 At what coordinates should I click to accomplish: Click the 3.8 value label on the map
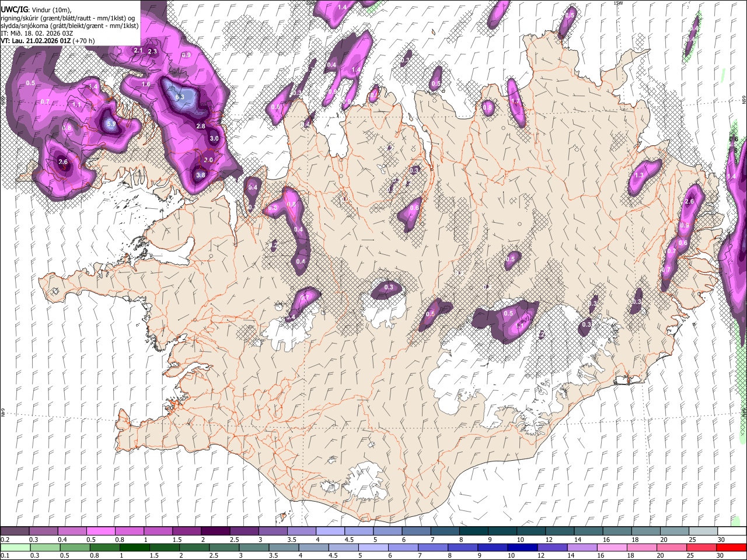(201, 175)
